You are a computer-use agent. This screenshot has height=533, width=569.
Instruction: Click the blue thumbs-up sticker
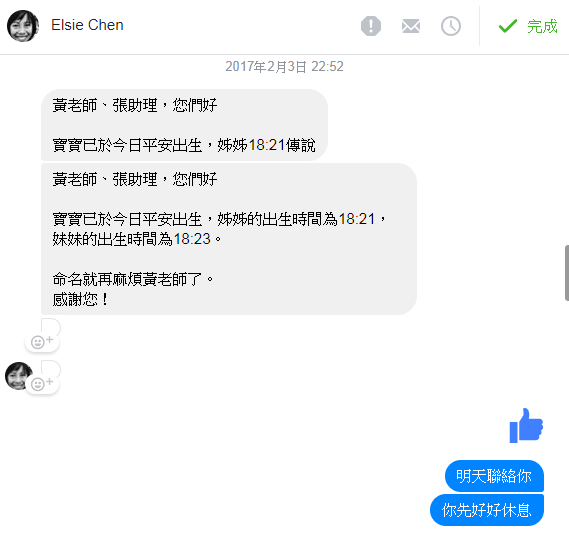click(x=526, y=426)
